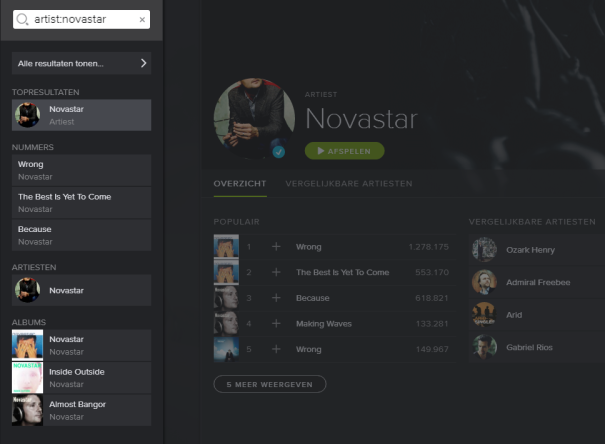
Task: Select Making Waves in popular tracks
Action: pyautogui.click(x=324, y=324)
